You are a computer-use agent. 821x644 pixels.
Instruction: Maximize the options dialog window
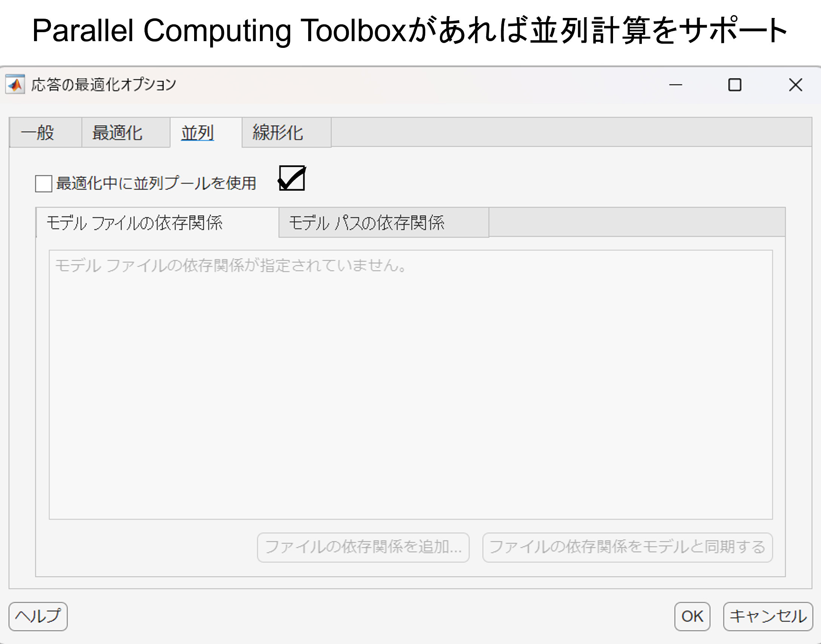click(734, 85)
